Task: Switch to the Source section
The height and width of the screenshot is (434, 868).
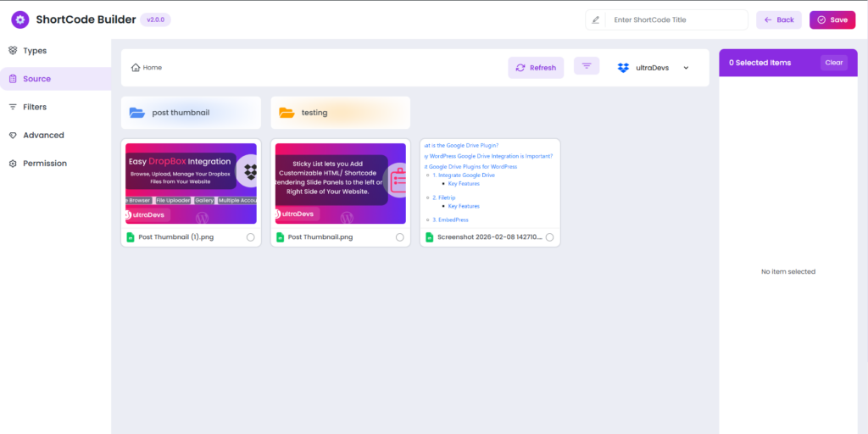Action: tap(55, 79)
